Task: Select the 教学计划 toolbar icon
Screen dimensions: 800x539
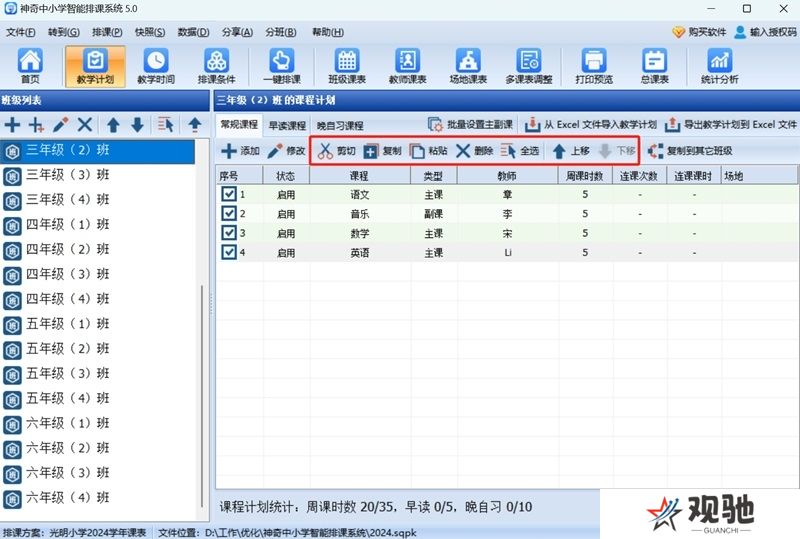Action: pos(95,66)
